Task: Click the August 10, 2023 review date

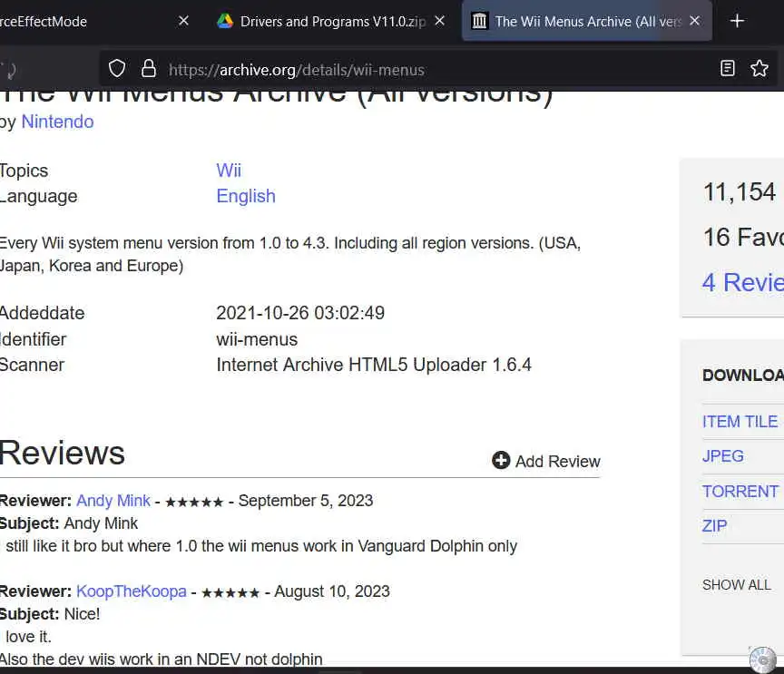Action: (x=332, y=591)
